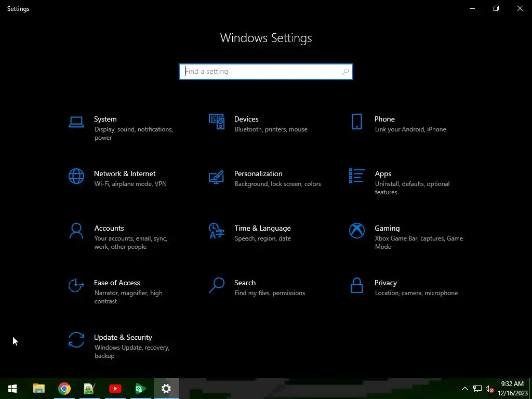Image resolution: width=532 pixels, height=399 pixels.
Task: Open the Time & Language icon
Action: click(217, 231)
